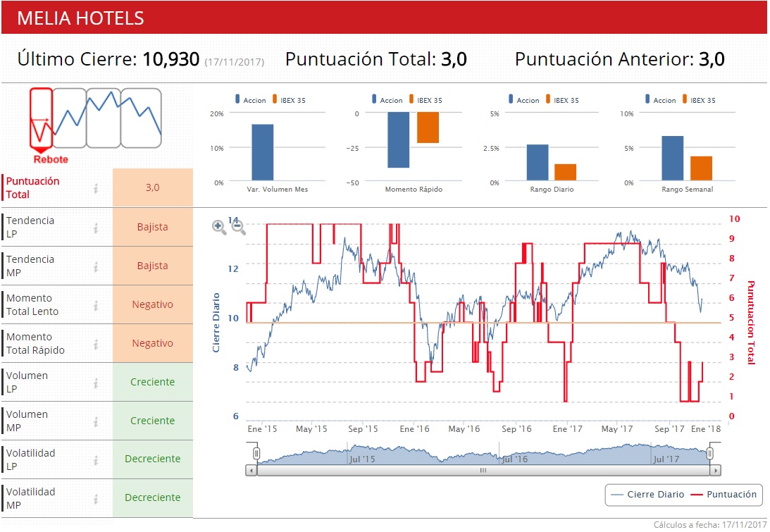Toggle IBEX 35 legend in Rango Diario chart
The height and width of the screenshot is (532, 770).
tap(561, 100)
